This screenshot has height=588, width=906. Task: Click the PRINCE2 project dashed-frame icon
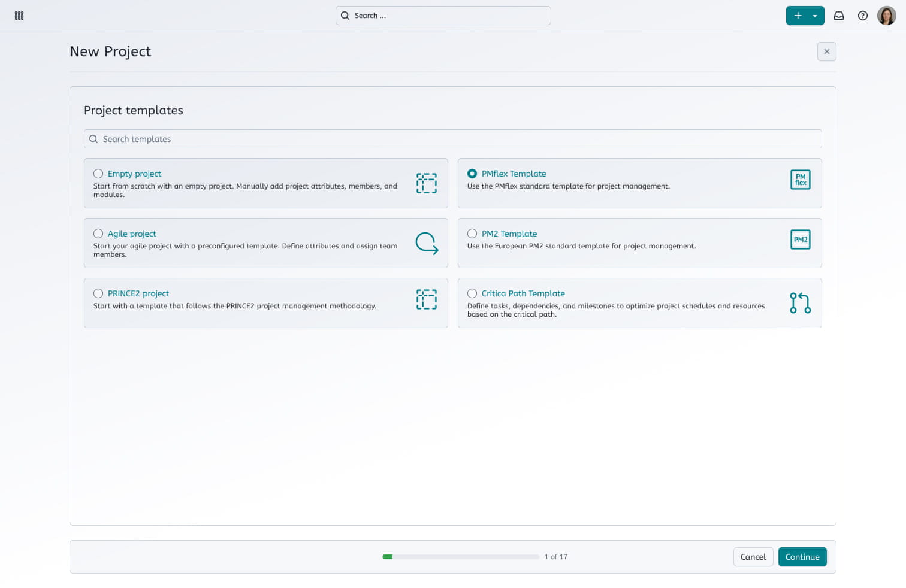click(427, 299)
